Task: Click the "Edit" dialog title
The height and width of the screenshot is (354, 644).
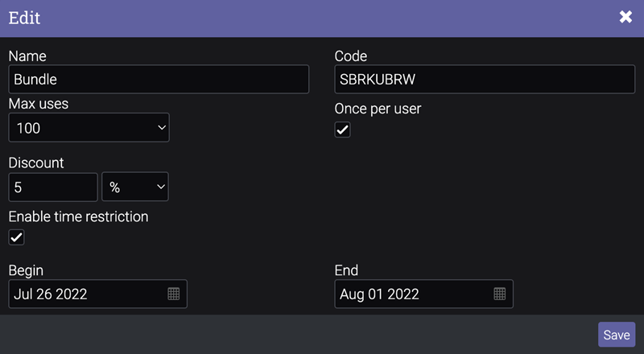Action: pyautogui.click(x=24, y=17)
